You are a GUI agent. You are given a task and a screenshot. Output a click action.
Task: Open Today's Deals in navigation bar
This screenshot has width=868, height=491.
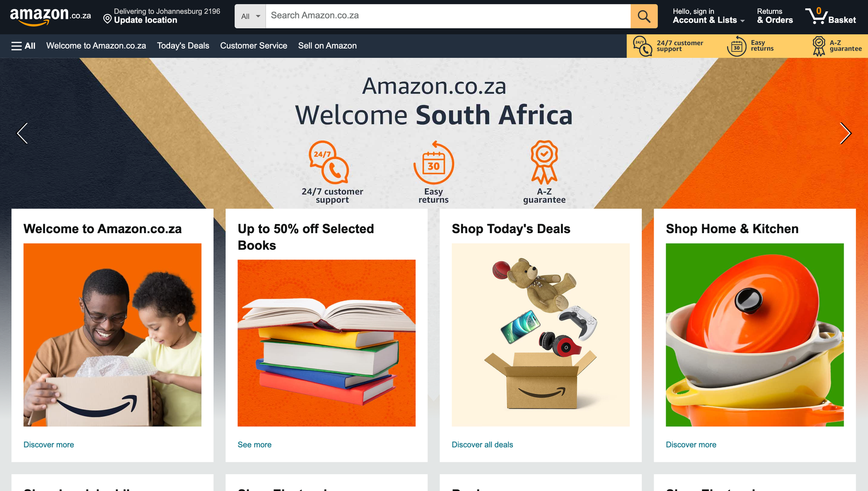(183, 46)
